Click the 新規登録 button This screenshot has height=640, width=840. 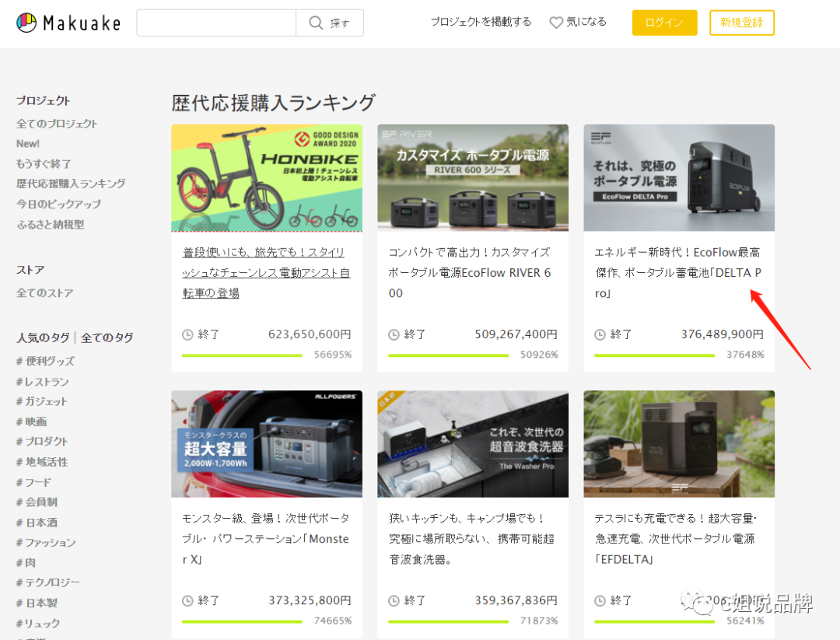[x=741, y=23]
